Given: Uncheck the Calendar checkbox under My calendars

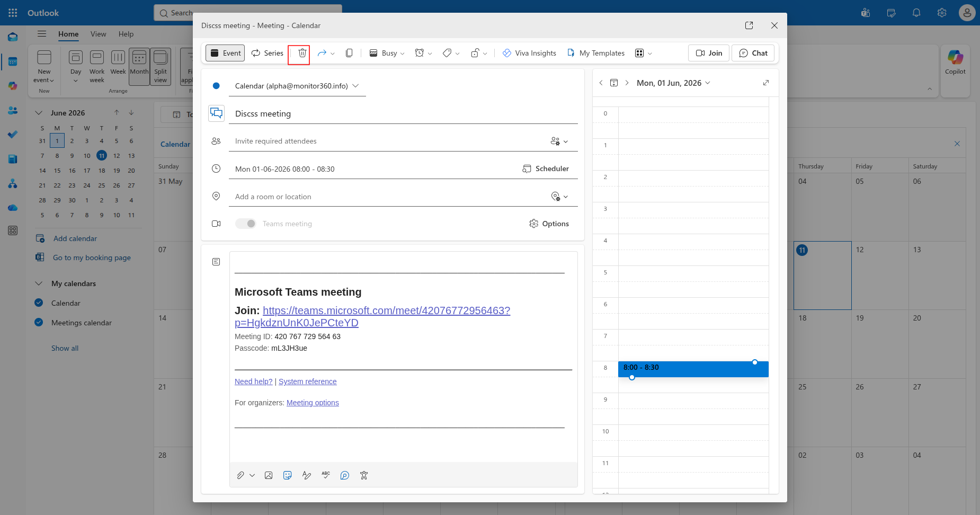Looking at the screenshot, I should tap(39, 303).
